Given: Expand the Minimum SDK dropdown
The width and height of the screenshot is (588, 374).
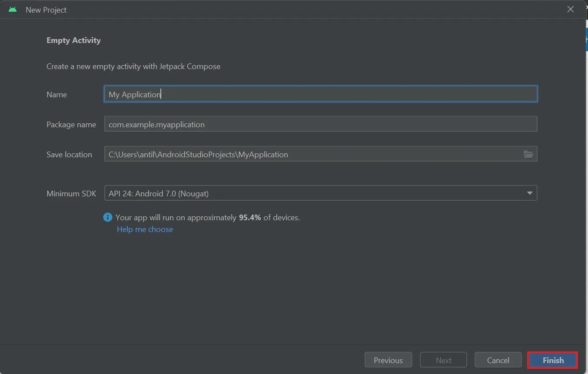Looking at the screenshot, I should click(x=529, y=193).
